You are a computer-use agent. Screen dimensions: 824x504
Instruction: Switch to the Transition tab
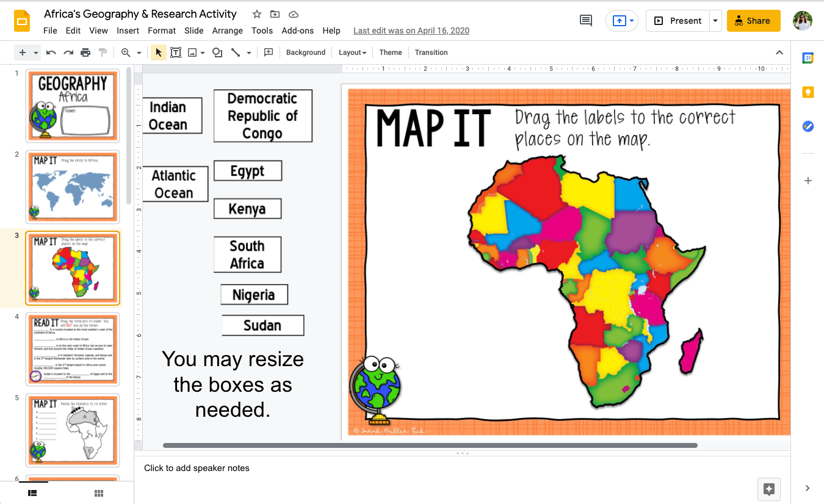(x=431, y=52)
